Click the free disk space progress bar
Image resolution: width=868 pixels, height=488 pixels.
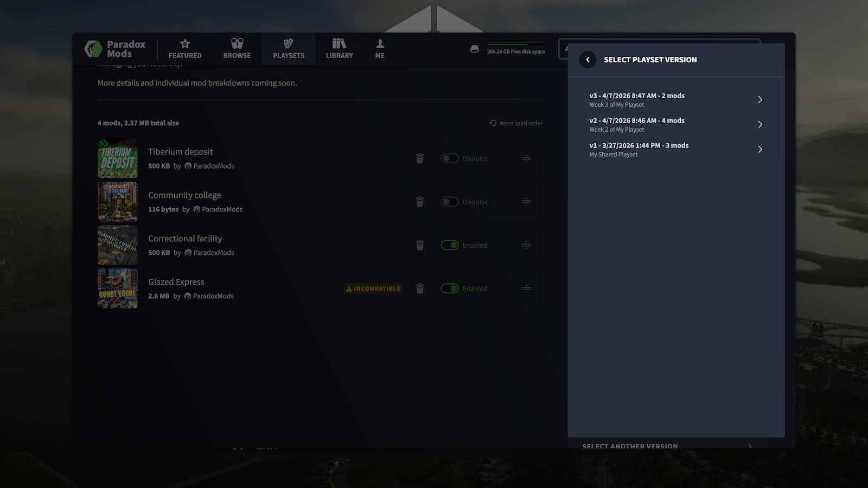pos(516,44)
